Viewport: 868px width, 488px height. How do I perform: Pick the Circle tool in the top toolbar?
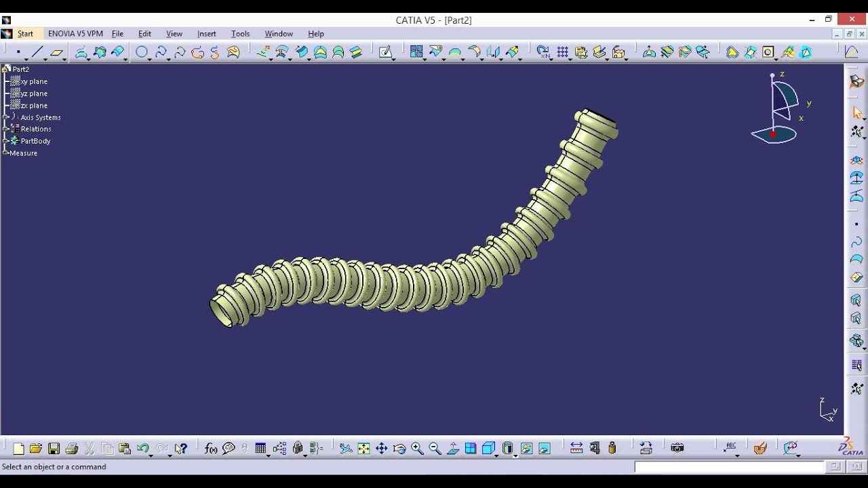point(142,52)
